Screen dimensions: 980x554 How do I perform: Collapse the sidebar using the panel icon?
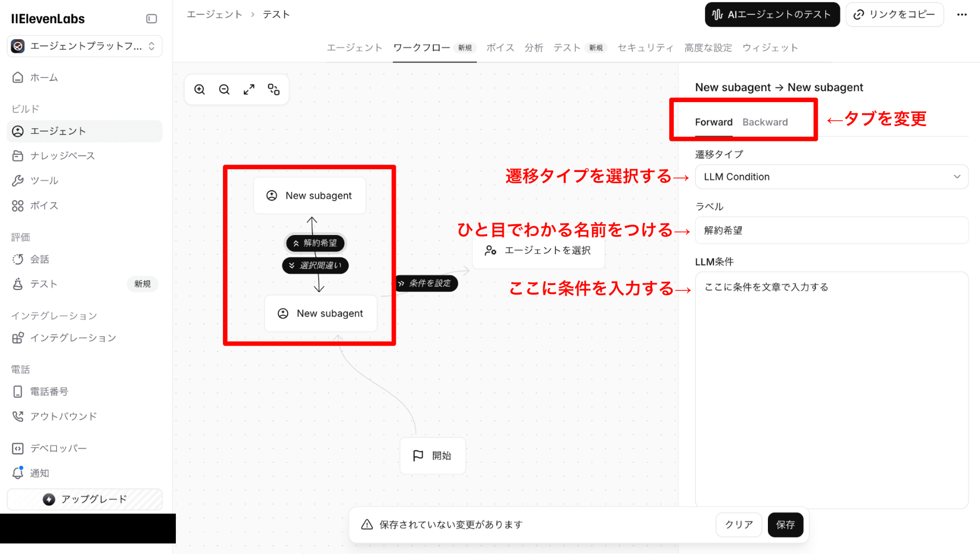click(151, 19)
